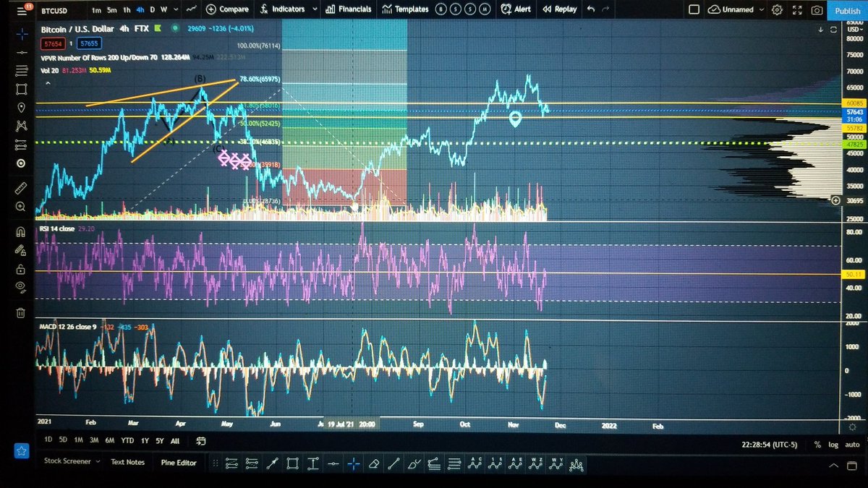Open Financials panel

[349, 9]
